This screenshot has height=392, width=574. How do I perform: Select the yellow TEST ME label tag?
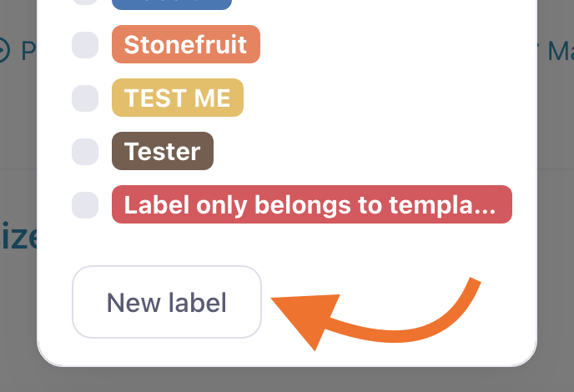click(x=178, y=98)
